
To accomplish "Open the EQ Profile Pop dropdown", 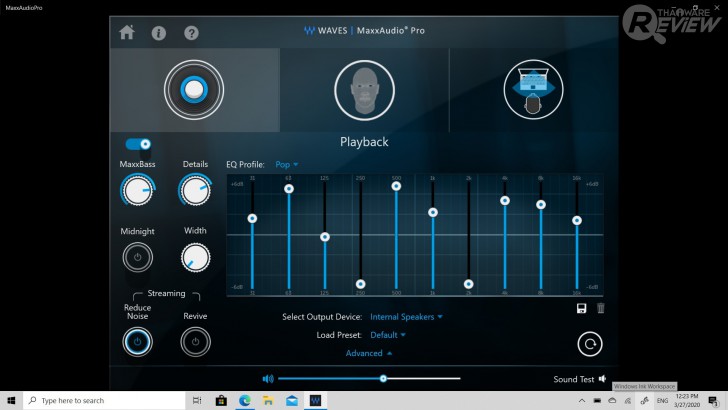I will click(x=286, y=164).
